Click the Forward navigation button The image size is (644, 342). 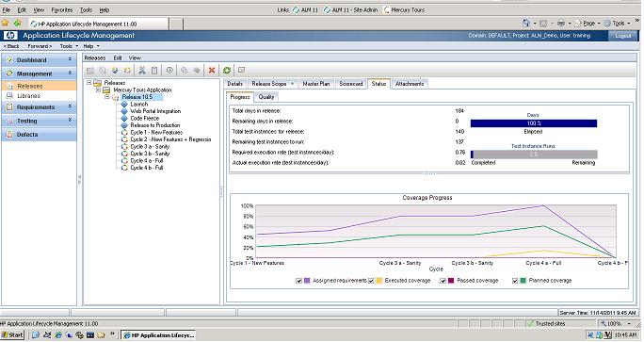point(40,46)
